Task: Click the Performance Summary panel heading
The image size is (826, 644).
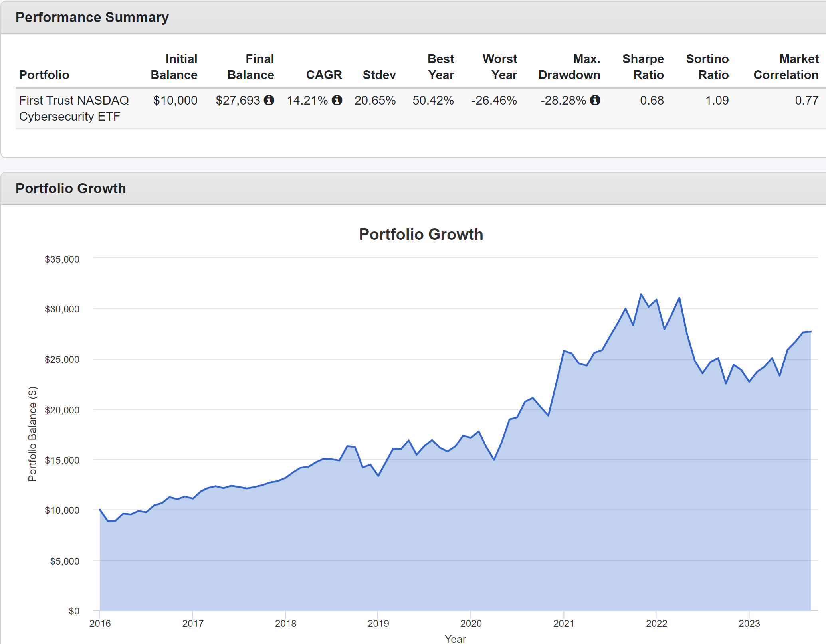Action: coord(92,17)
